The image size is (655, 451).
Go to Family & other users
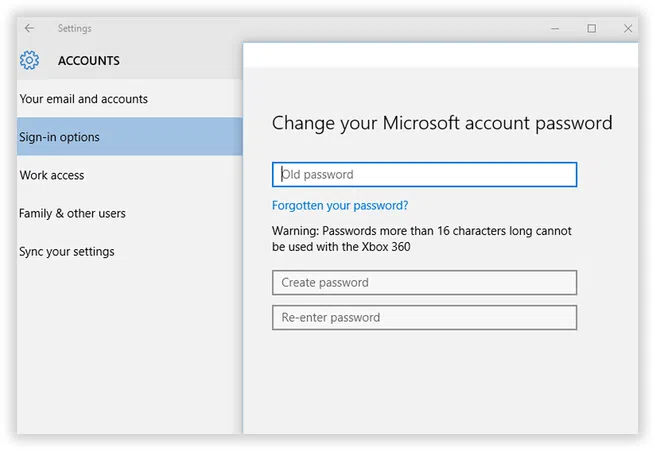129,213
